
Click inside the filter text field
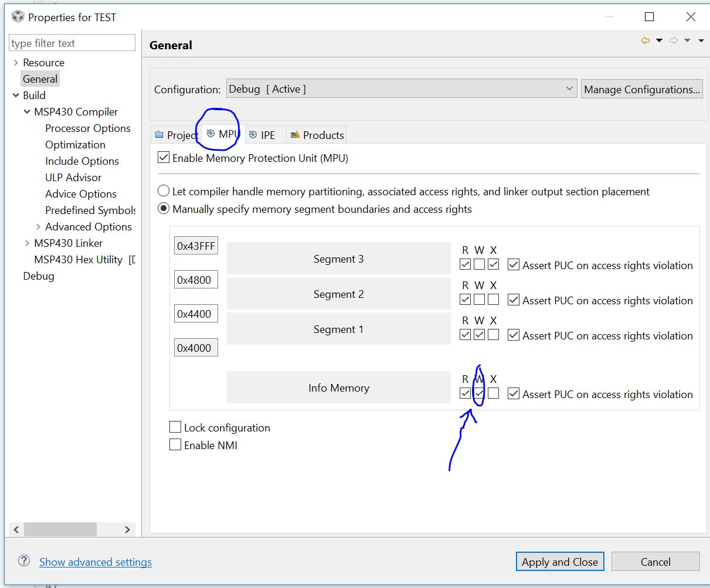coord(70,42)
